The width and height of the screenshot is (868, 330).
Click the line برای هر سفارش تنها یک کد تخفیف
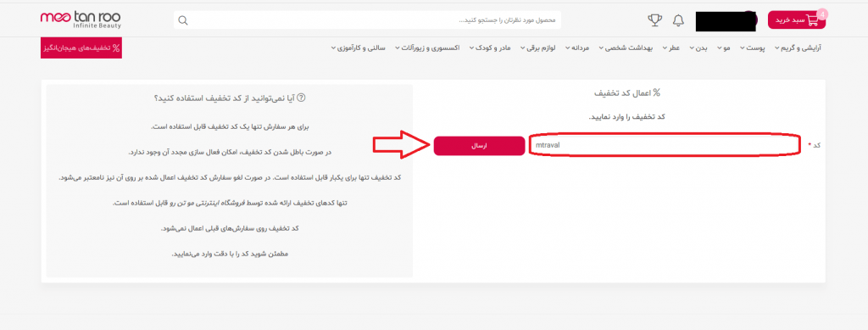coord(230,126)
